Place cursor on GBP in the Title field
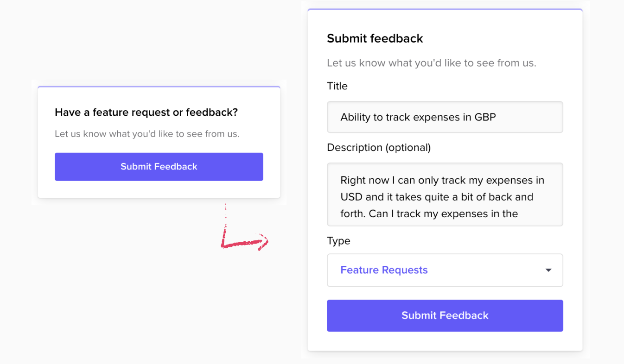This screenshot has width=624, height=364. [485, 117]
